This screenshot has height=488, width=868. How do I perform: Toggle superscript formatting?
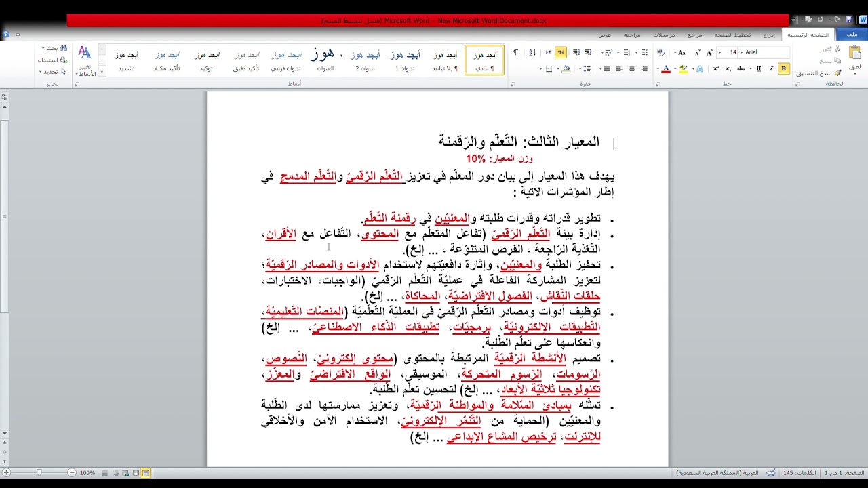click(x=715, y=68)
